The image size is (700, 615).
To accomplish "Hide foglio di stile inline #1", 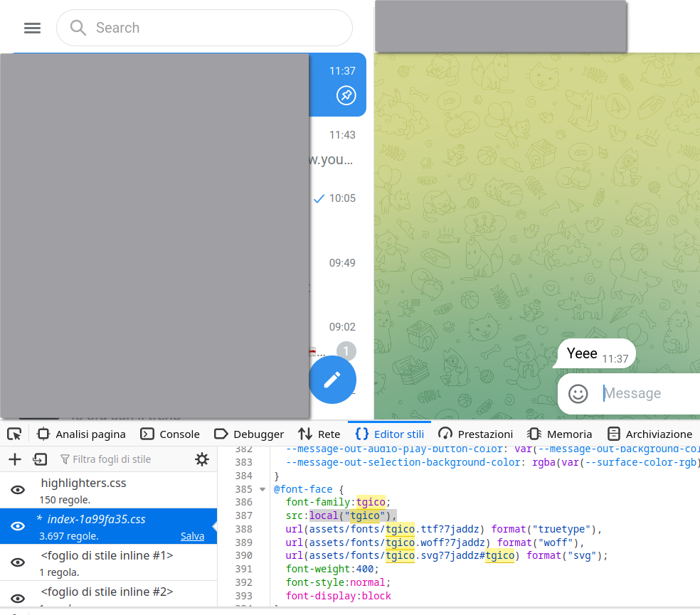I will [x=17, y=562].
